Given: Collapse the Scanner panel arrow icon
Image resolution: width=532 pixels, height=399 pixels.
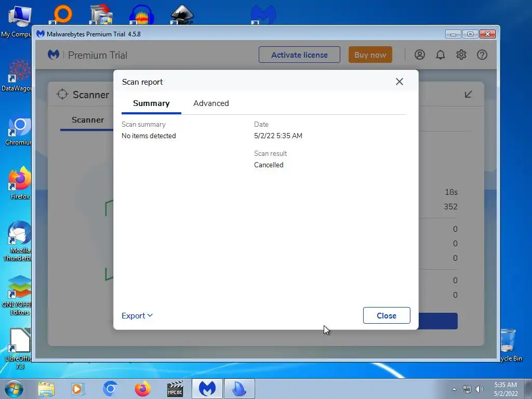Looking at the screenshot, I should [468, 95].
